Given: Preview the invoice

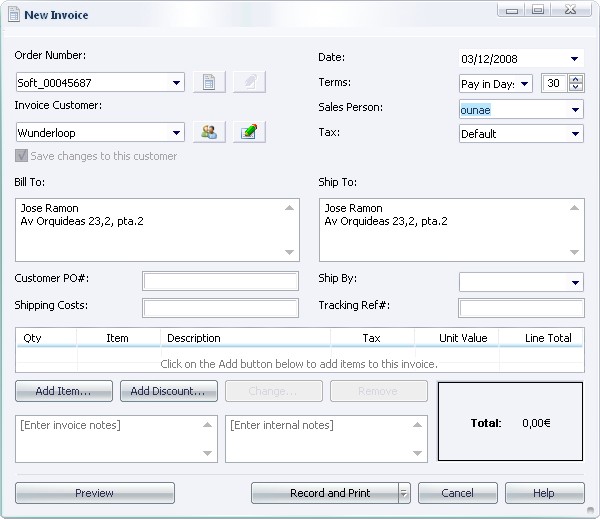Looking at the screenshot, I should 95,493.
